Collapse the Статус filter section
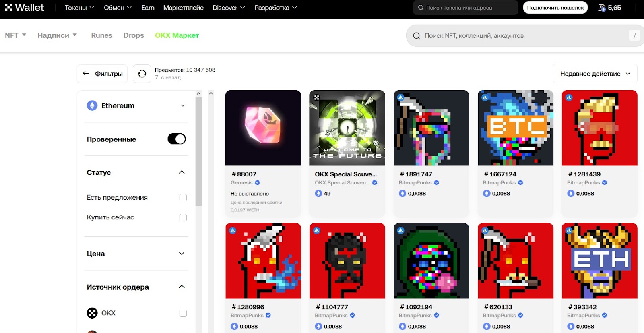Viewport: 644px width, 333px height. point(182,172)
